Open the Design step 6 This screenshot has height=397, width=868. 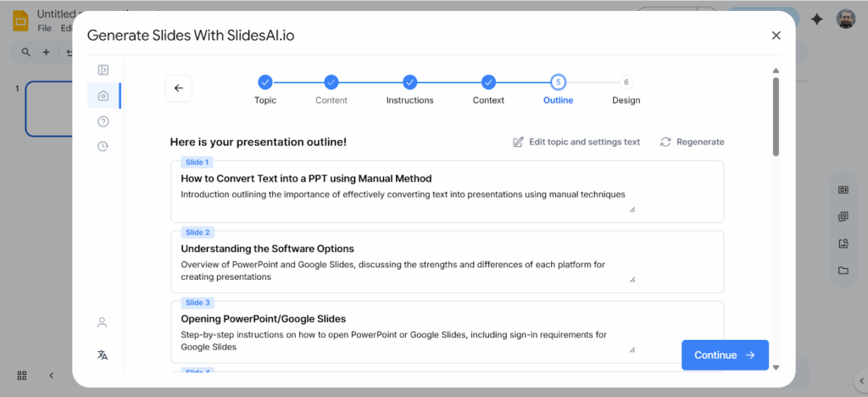[x=626, y=82]
